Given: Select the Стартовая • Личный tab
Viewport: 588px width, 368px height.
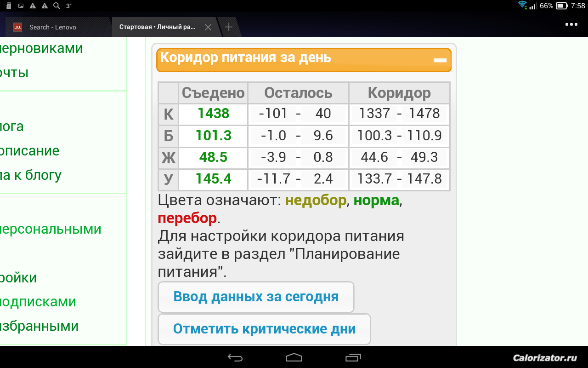Looking at the screenshot, I should pos(164,27).
